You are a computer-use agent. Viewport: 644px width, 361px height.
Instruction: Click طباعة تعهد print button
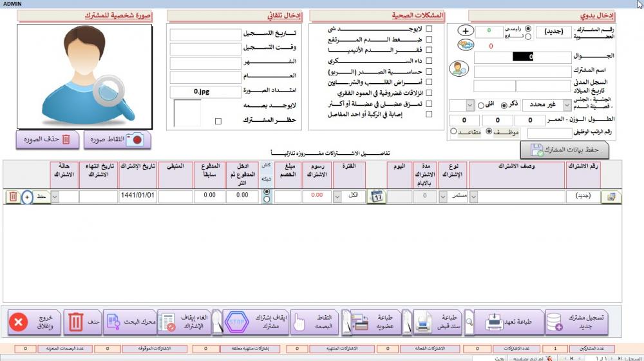point(509,322)
